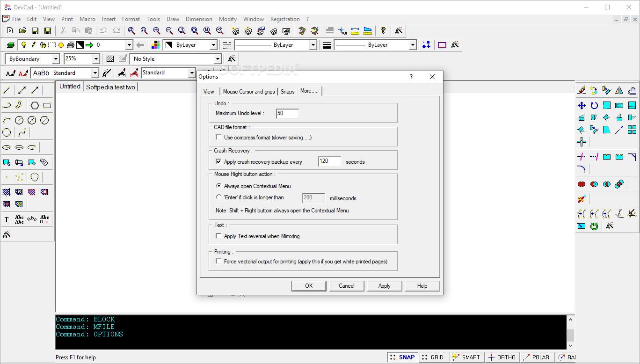
Task: Select the Spline curve tool
Action: pos(22,132)
